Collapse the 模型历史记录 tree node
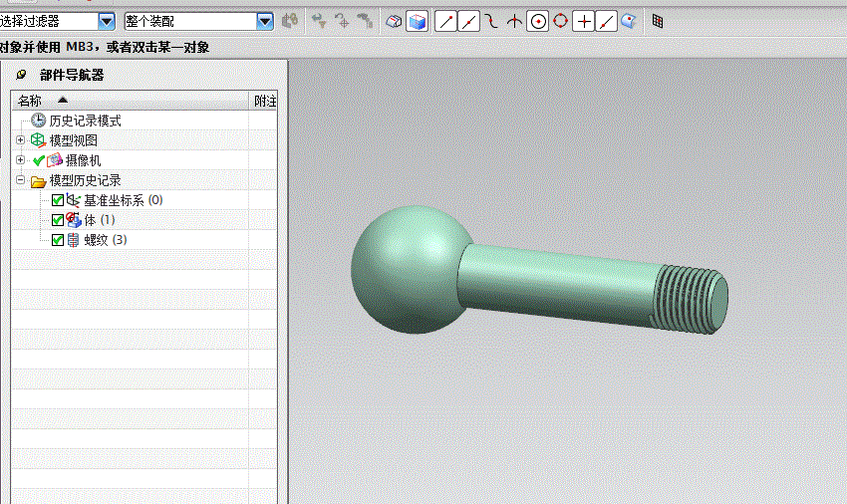Viewport: 847px width, 504px height. [x=21, y=180]
